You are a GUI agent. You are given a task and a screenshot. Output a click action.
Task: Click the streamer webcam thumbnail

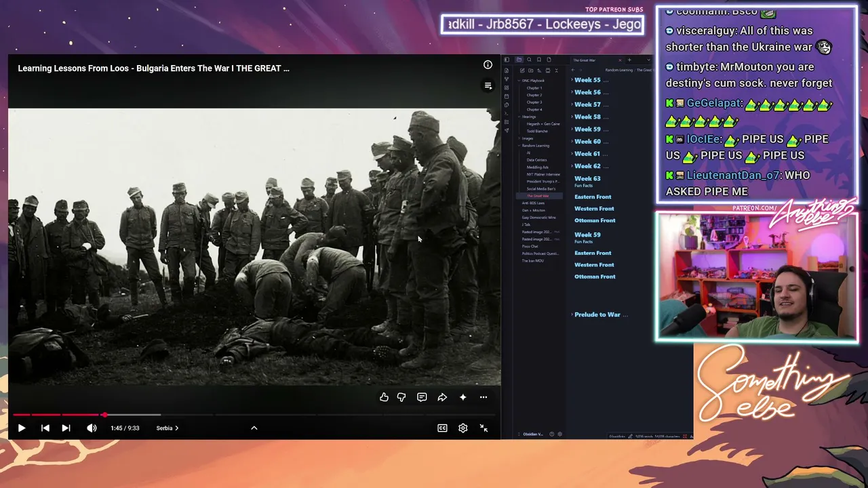click(757, 277)
